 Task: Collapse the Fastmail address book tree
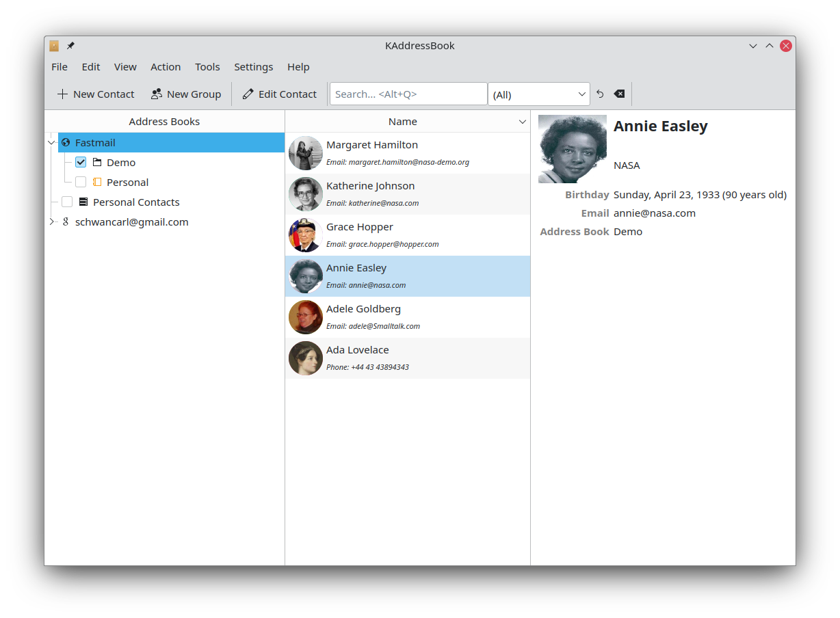pyautogui.click(x=51, y=143)
